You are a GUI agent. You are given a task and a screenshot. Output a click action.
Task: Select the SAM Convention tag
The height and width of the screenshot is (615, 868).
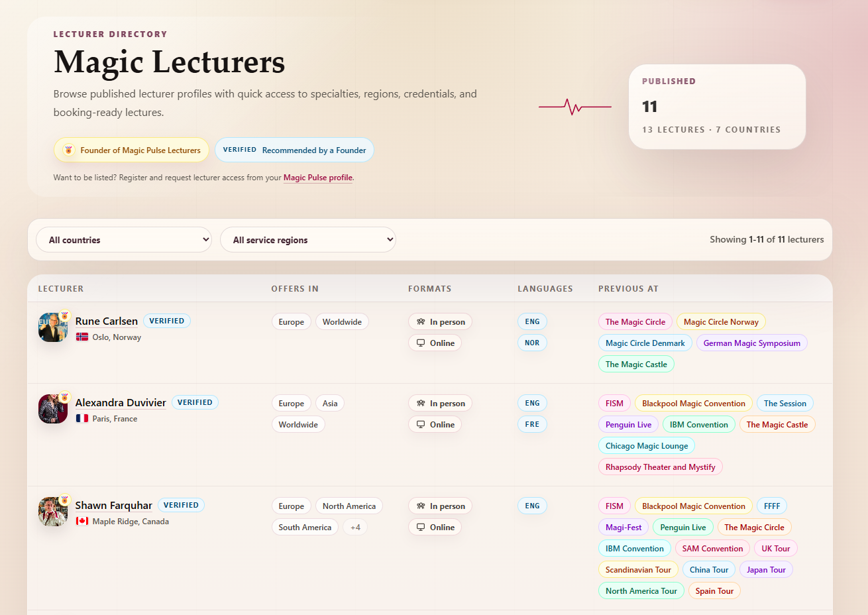pyautogui.click(x=713, y=548)
